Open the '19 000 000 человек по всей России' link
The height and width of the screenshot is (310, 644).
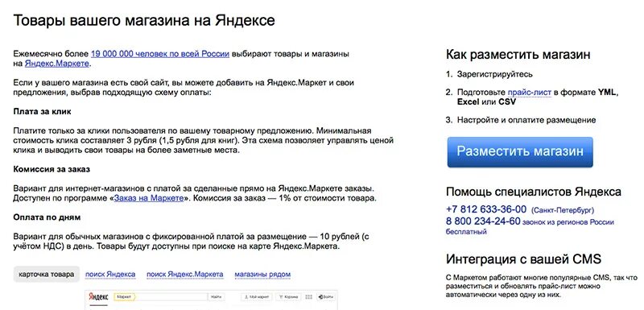click(159, 54)
